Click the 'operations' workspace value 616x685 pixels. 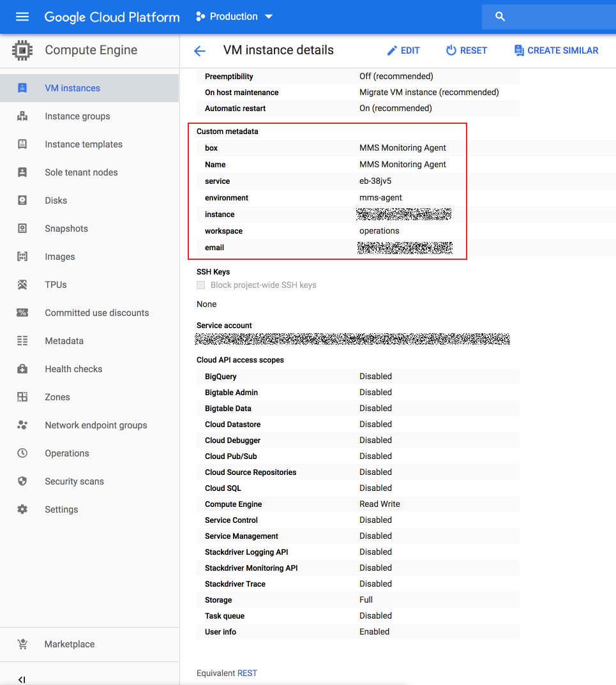pyautogui.click(x=379, y=230)
